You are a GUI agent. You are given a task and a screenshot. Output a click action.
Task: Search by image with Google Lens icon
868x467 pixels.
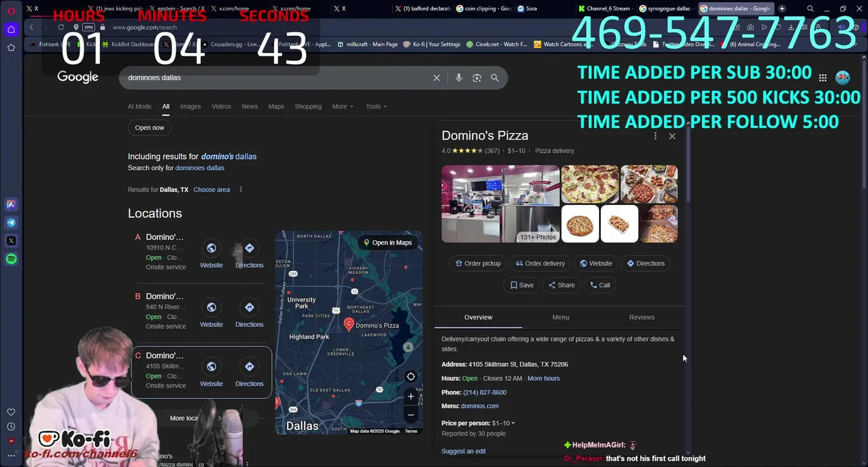click(476, 78)
